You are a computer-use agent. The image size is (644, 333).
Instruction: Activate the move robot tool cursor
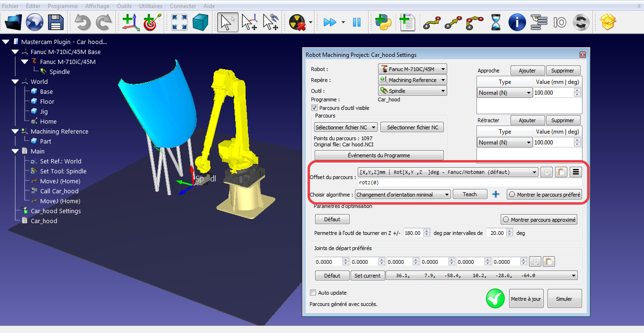[270, 22]
